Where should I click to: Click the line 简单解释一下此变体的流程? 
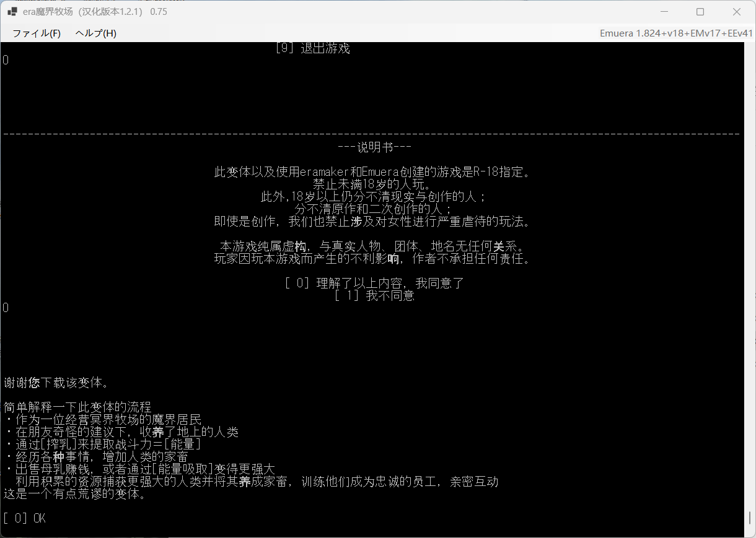(77, 407)
